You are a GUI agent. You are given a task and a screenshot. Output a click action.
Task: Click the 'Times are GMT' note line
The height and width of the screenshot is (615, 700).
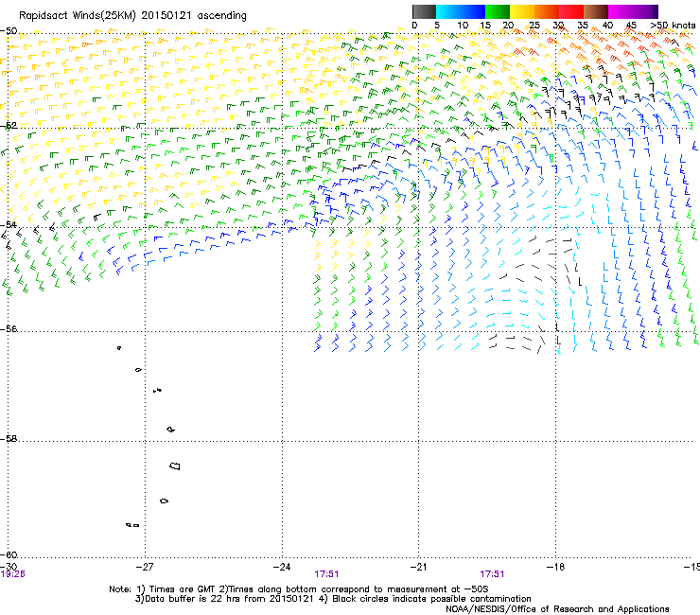299,589
